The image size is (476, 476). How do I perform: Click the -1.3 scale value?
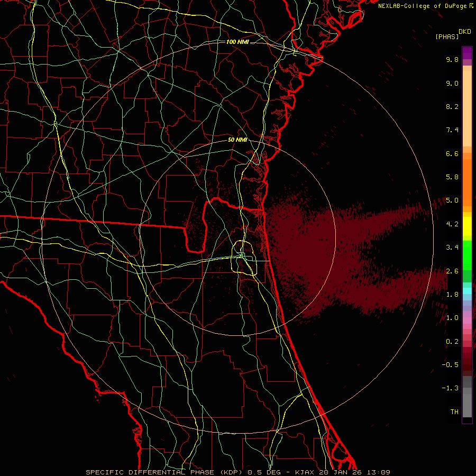point(450,388)
